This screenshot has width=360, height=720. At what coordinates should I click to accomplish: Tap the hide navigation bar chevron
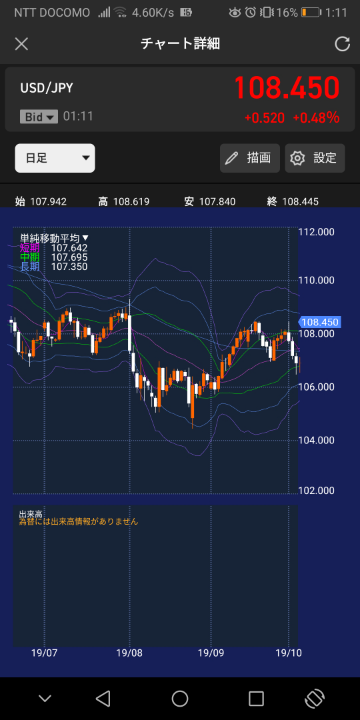point(45,699)
